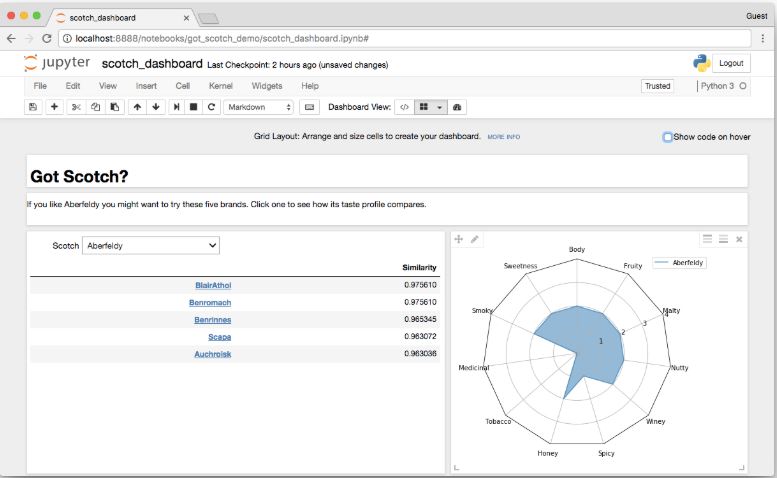Go back in browser

click(11, 39)
